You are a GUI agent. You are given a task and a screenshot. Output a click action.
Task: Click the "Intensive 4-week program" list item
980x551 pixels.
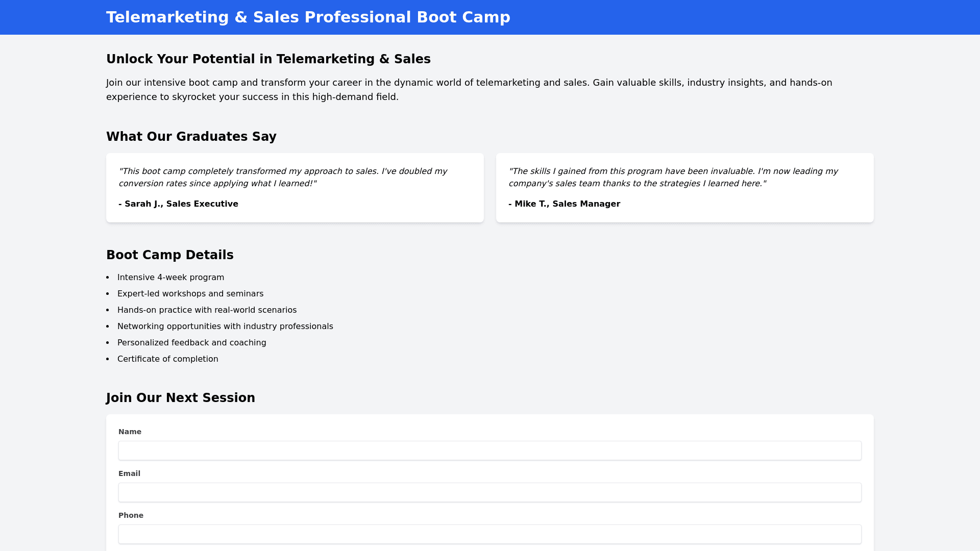coord(170,278)
